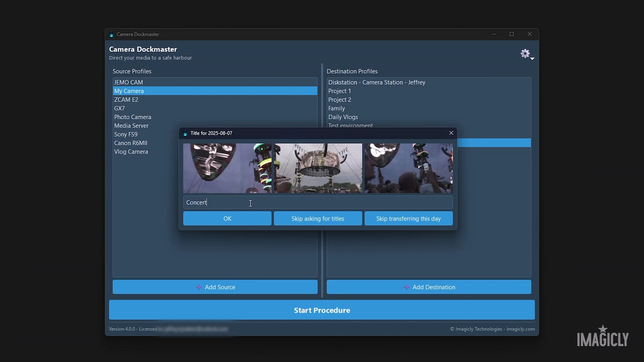The width and height of the screenshot is (644, 362).
Task: Maximize the Camera Dockmaster window
Action: [512, 34]
